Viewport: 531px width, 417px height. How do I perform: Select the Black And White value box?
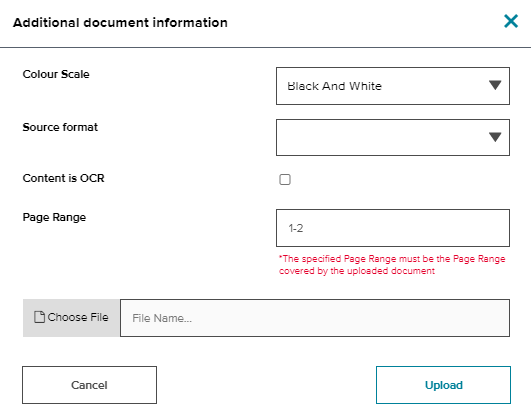click(x=393, y=86)
